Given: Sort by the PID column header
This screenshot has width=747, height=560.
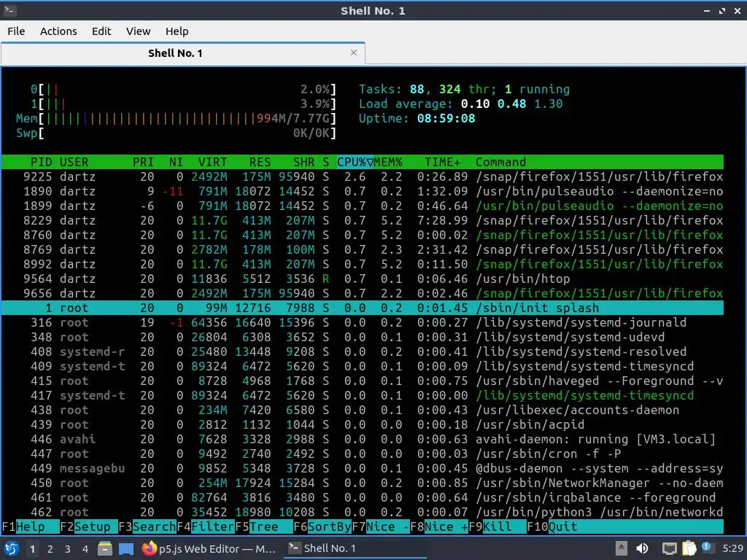Looking at the screenshot, I should click(x=41, y=162).
